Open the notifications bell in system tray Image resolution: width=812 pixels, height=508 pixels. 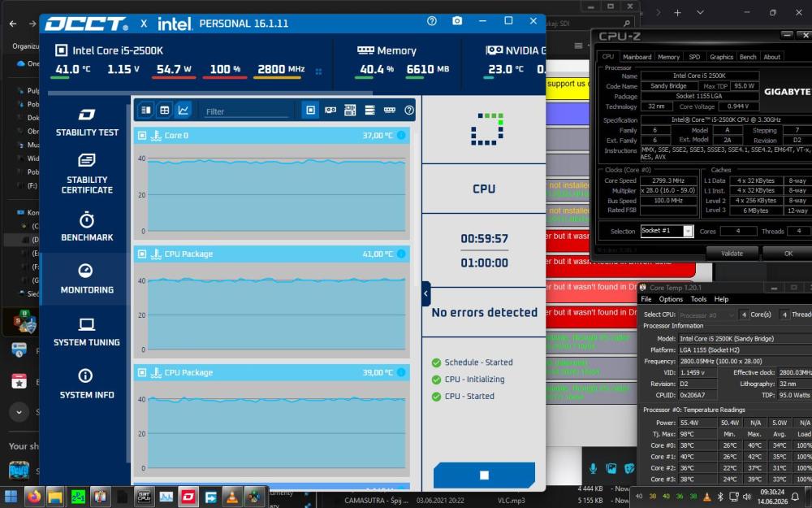(x=796, y=497)
